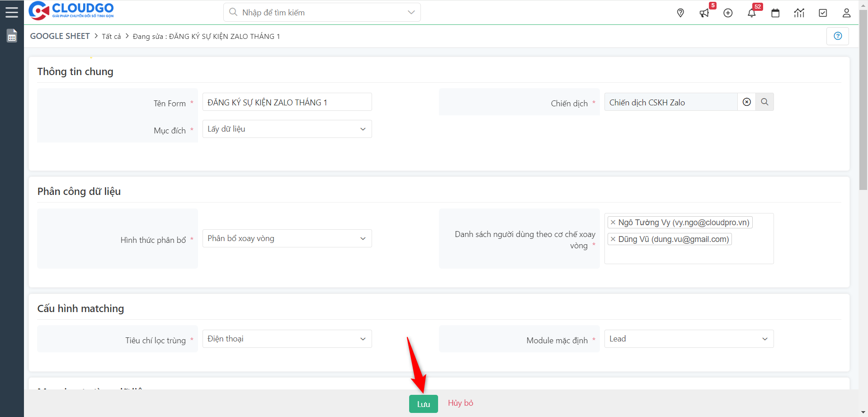The height and width of the screenshot is (417, 868).
Task: Open the announcements megaphone with 5 badge
Action: pos(704,13)
